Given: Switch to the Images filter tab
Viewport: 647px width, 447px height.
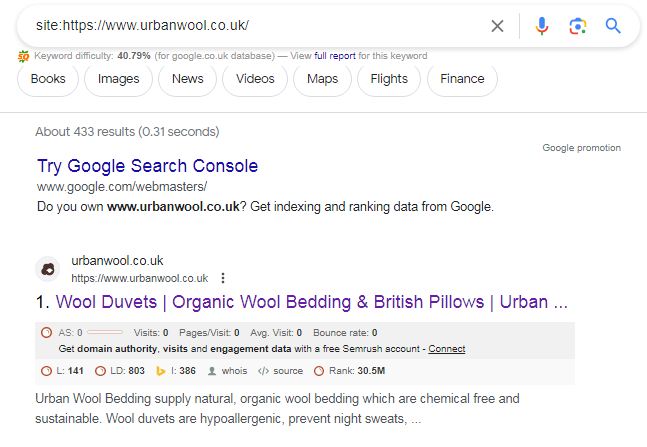Looking at the screenshot, I should tap(118, 79).
